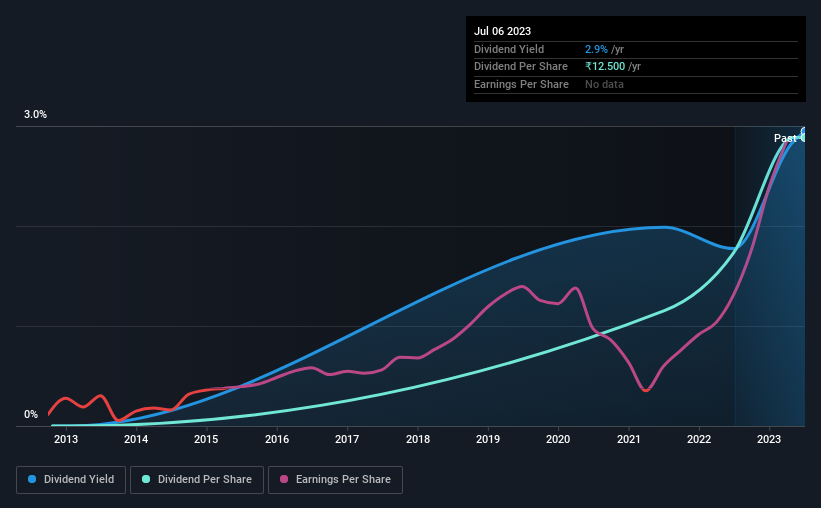The width and height of the screenshot is (821, 508).
Task: Click the 2013 x-axis label
Action: pyautogui.click(x=66, y=439)
